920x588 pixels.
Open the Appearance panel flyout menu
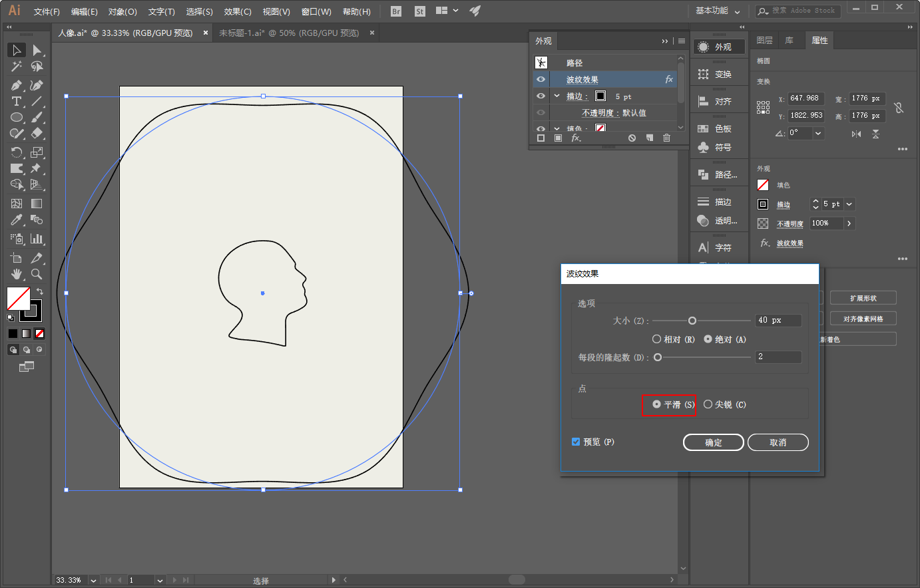[x=681, y=41]
